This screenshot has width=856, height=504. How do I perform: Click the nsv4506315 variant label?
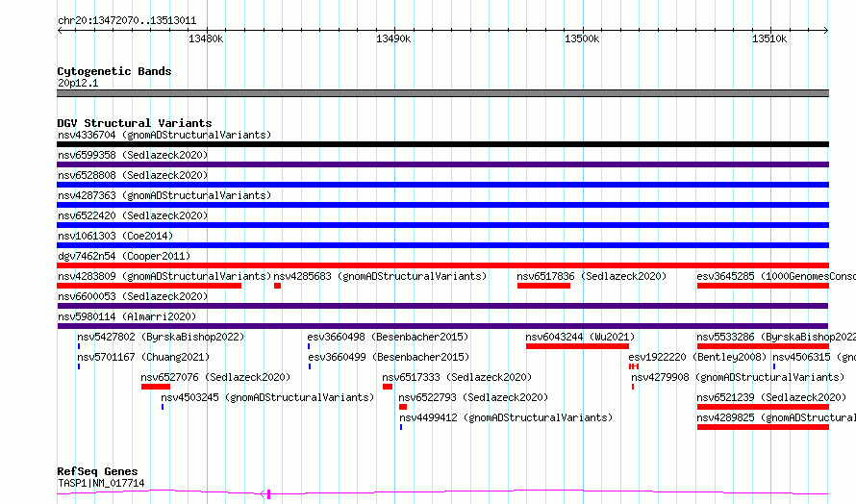click(x=814, y=357)
